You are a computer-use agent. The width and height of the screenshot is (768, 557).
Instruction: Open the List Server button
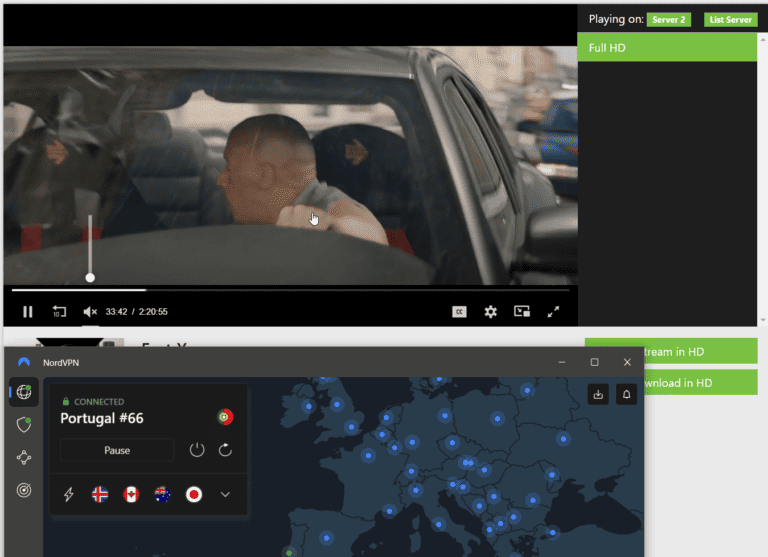pos(730,20)
